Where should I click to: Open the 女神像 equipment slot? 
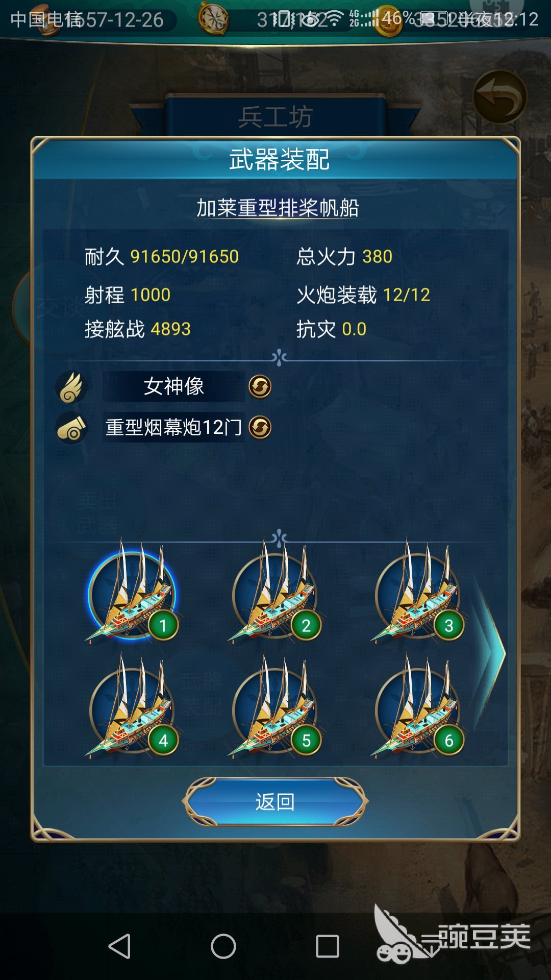pyautogui.click(x=174, y=386)
